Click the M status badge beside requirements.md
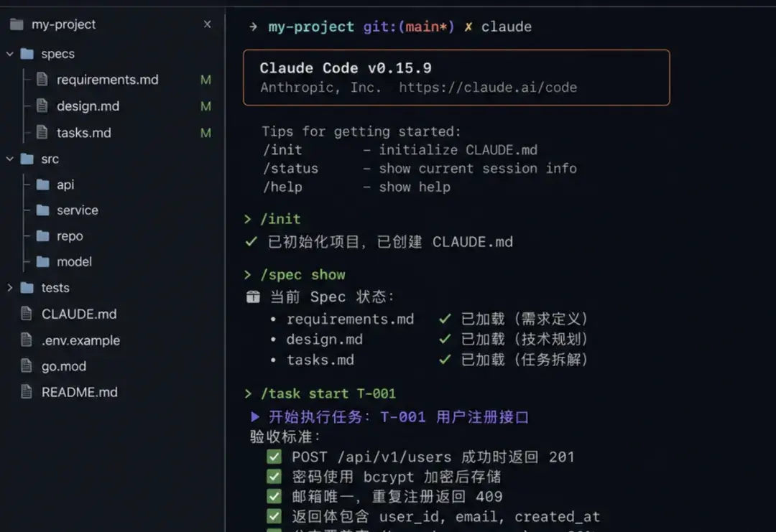 pos(206,80)
